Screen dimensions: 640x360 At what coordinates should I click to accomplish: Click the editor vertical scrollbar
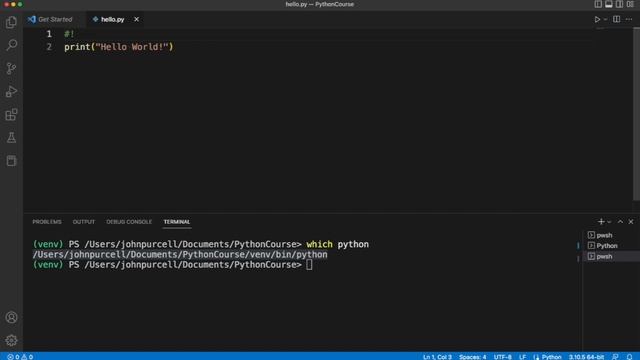tap(636, 114)
